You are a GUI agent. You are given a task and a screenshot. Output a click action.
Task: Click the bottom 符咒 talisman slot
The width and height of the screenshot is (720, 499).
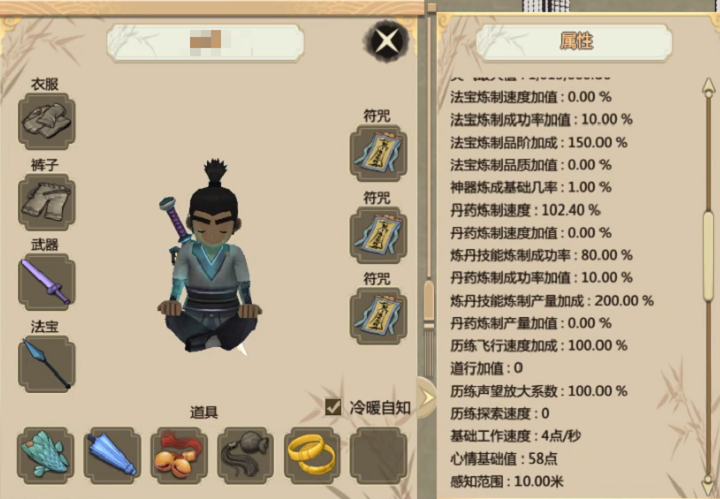pos(378,316)
